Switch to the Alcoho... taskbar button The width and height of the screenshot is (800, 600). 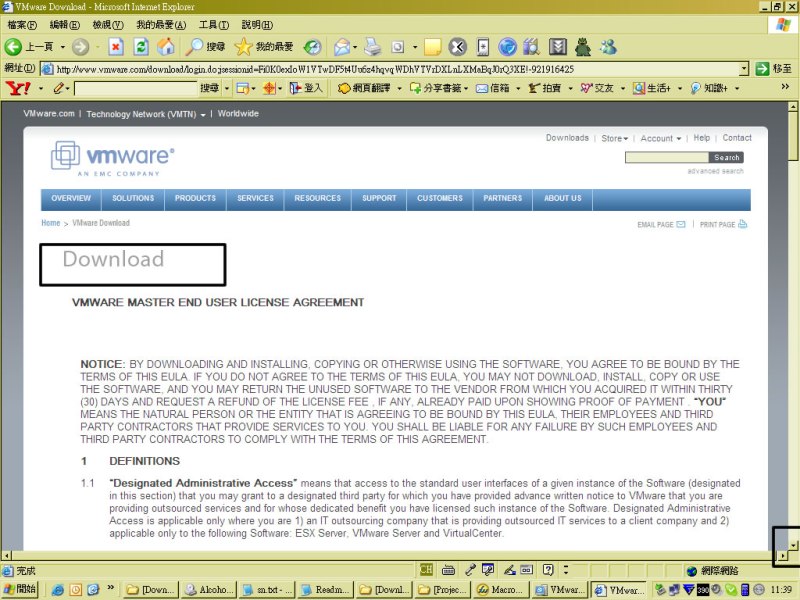(209, 589)
